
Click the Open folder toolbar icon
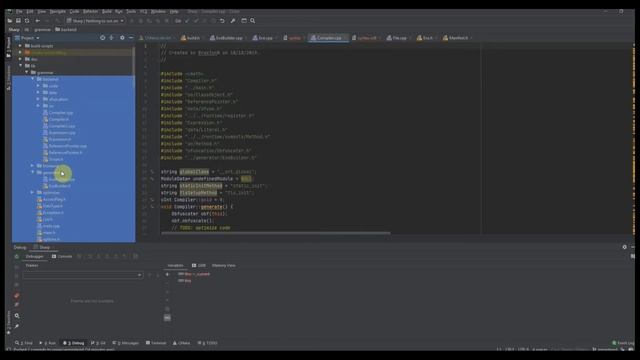click(x=10, y=20)
